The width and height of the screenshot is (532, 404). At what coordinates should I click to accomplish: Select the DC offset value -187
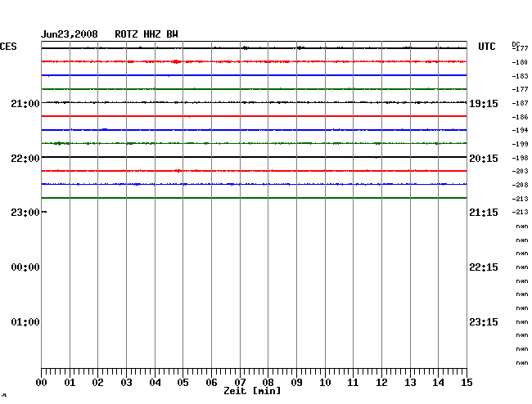click(x=520, y=103)
